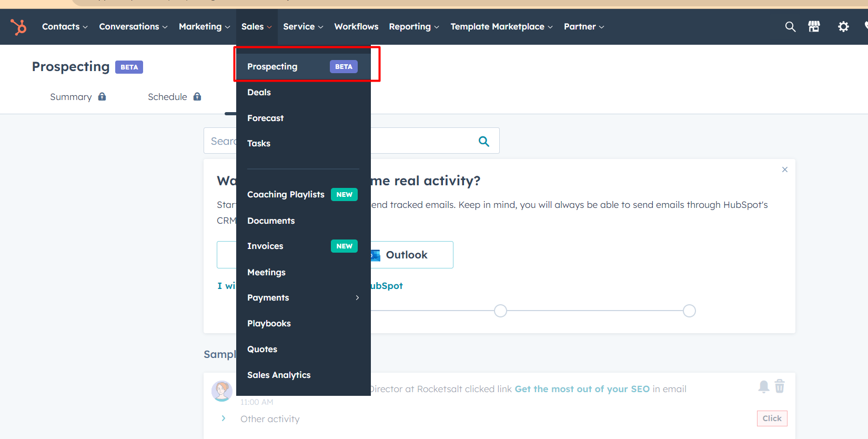Viewport: 868px width, 439px height.
Task: Select Deals in Sales menu
Action: [304, 92]
